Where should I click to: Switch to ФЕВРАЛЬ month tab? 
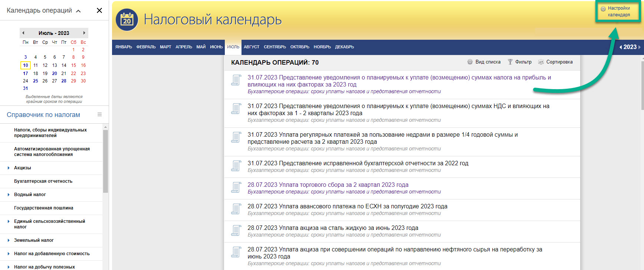tap(146, 47)
